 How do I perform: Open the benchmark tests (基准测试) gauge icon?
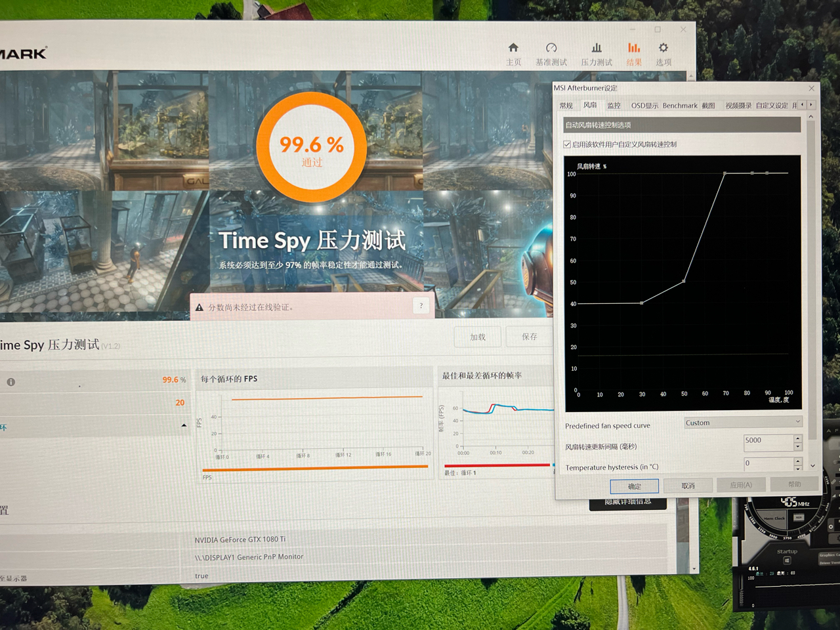pyautogui.click(x=551, y=47)
